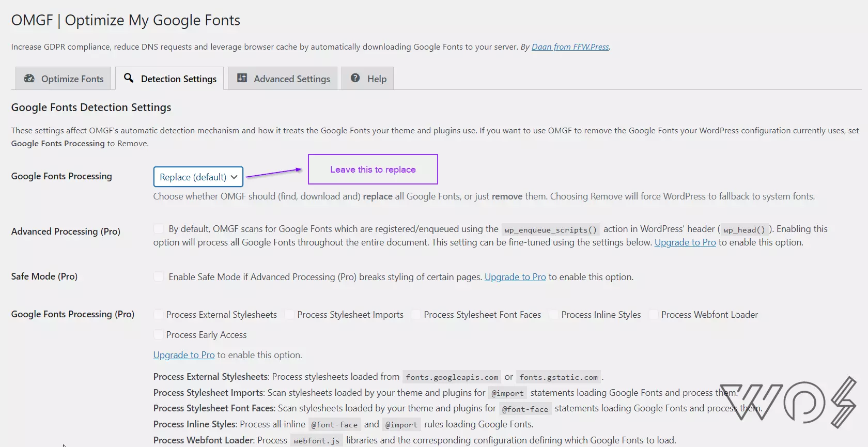Click the dashboard gauge icon on Optimize Fonts
868x447 pixels.
(29, 79)
